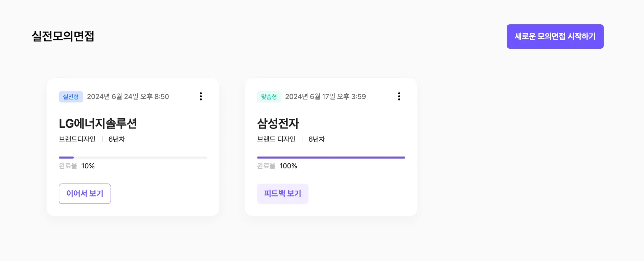Click the 맞춤형 badge
This screenshot has height=261, width=644.
(x=269, y=97)
